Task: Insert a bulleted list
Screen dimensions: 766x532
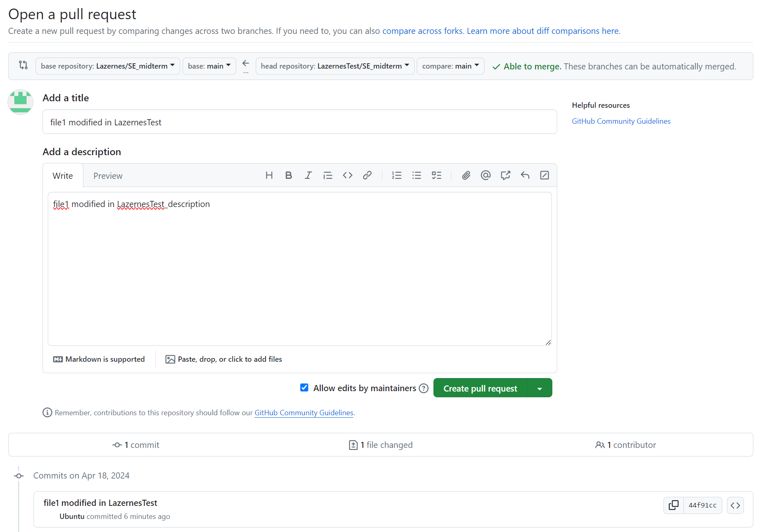Action: (417, 176)
